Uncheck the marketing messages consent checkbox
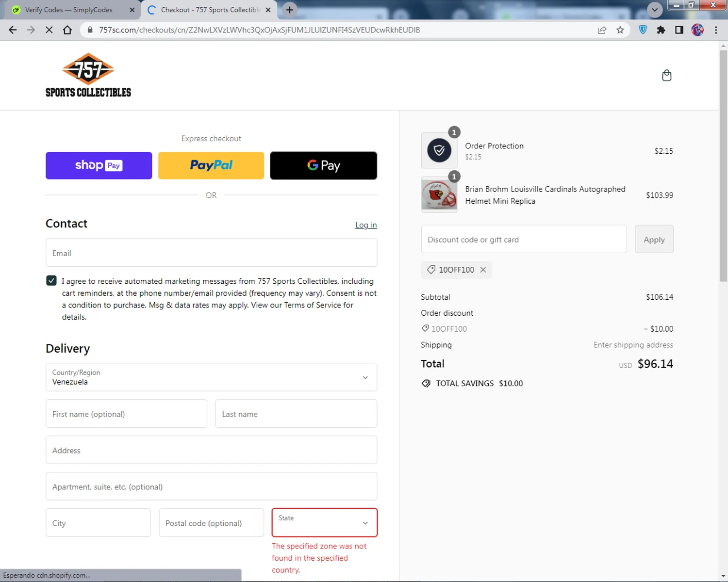Viewport: 728px width, 582px height. tap(51, 280)
